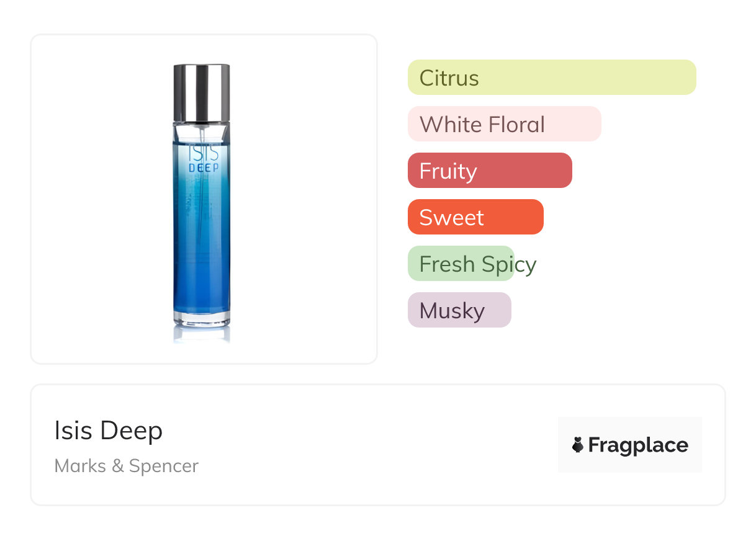Click the orange Sweet accord bar
The height and width of the screenshot is (536, 756).
click(x=475, y=217)
